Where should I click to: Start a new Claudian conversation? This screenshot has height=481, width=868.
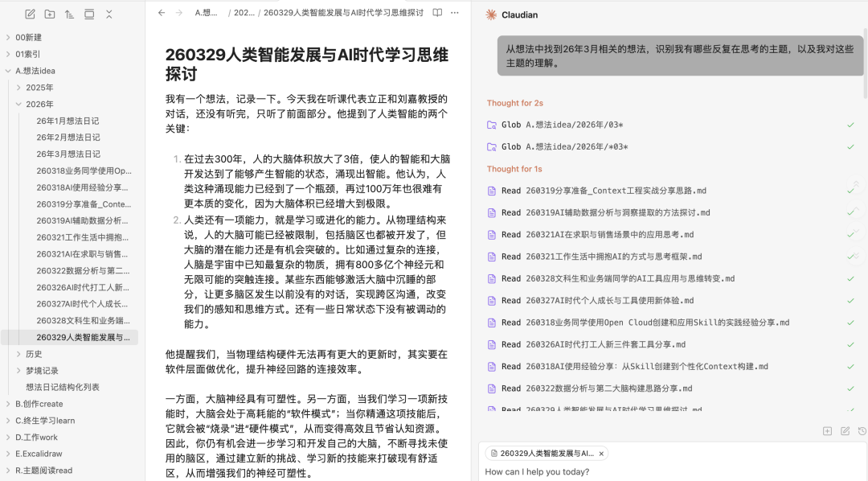(x=845, y=431)
